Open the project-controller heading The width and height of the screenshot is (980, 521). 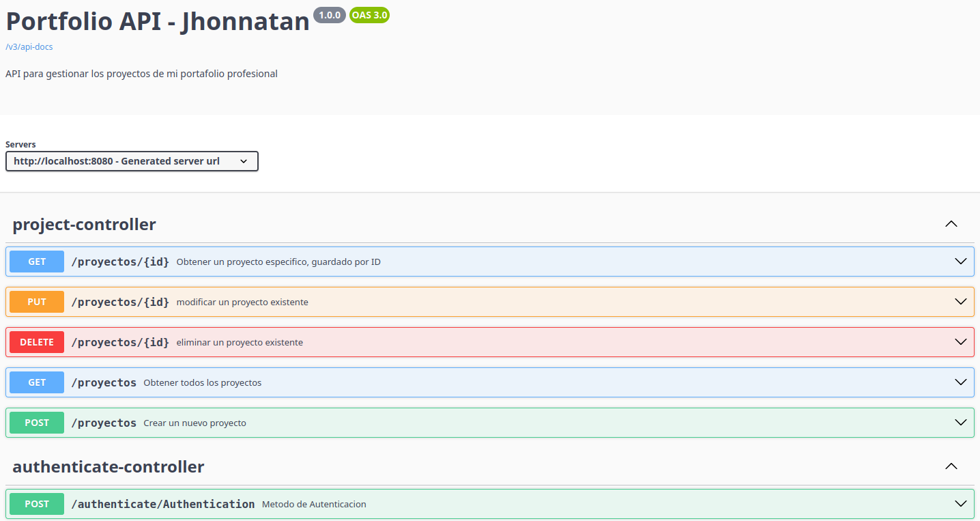[x=84, y=224]
